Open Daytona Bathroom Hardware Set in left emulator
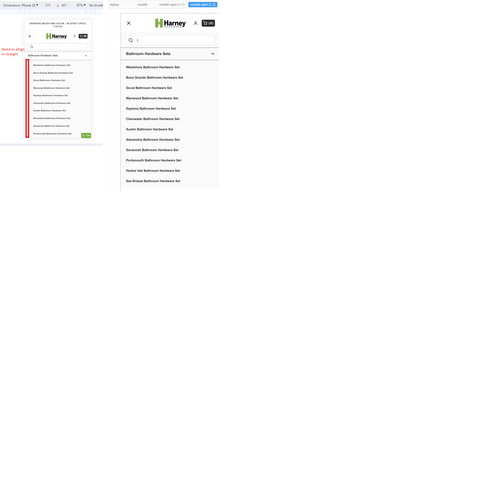Screen dimensions: 500x497 50,96
